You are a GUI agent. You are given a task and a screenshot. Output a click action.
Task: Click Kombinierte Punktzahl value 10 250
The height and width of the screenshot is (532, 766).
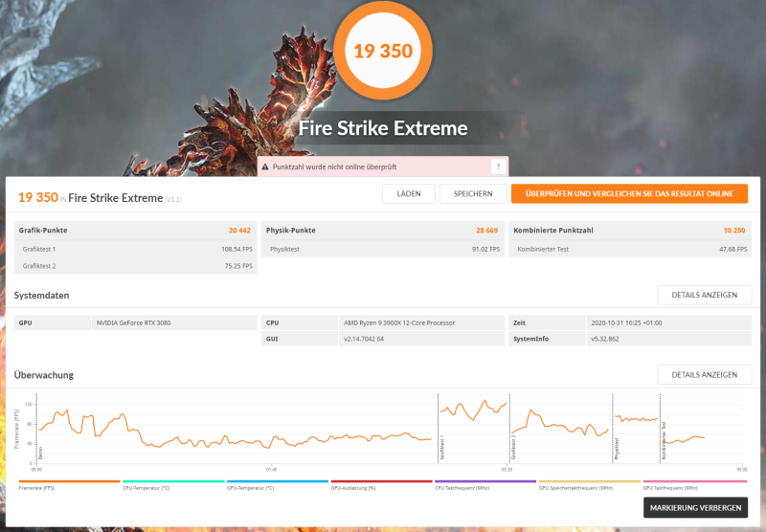[734, 231]
